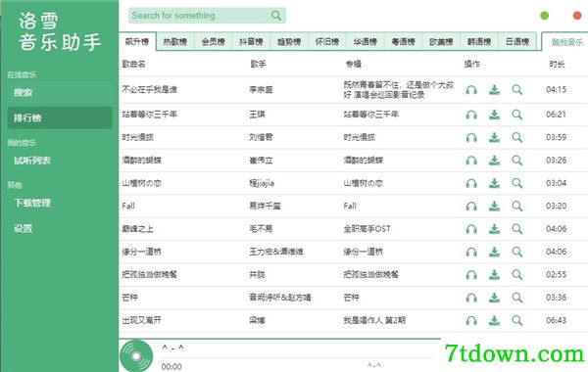Viewport: 588px width, 372px height.
Task: Open the 趋势榜 tab
Action: (289, 41)
